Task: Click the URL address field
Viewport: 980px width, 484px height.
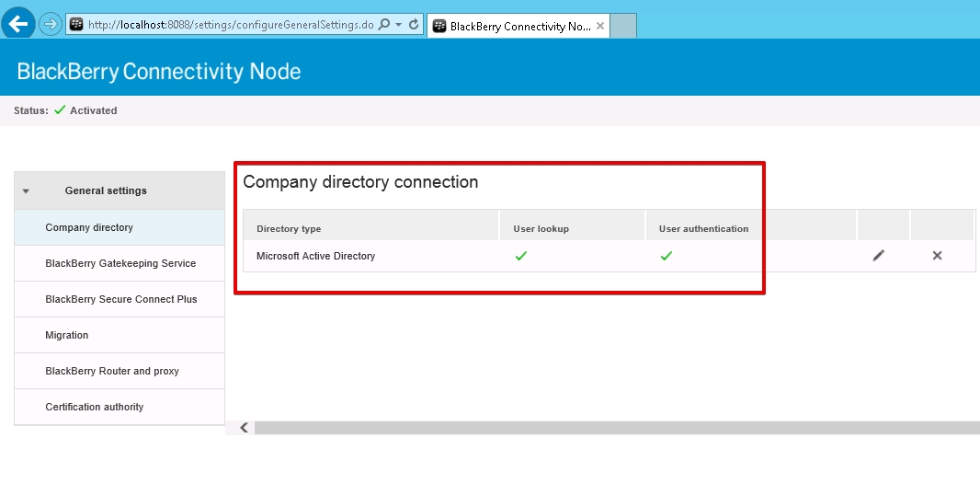Action: [230, 25]
